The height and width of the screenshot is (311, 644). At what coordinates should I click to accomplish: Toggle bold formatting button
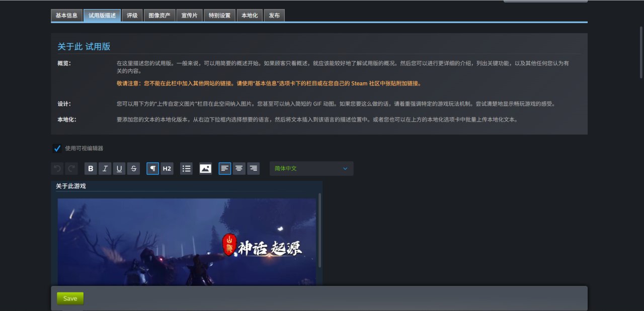coord(91,168)
